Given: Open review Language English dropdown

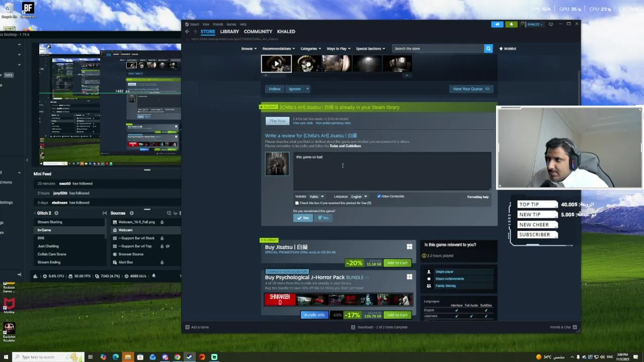Looking at the screenshot, I should point(359,197).
